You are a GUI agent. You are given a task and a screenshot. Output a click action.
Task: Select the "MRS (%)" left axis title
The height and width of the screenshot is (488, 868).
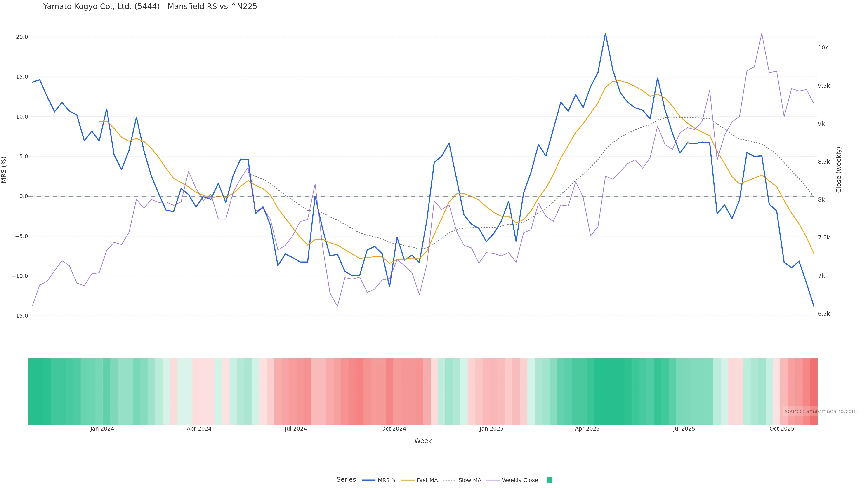[x=4, y=170]
